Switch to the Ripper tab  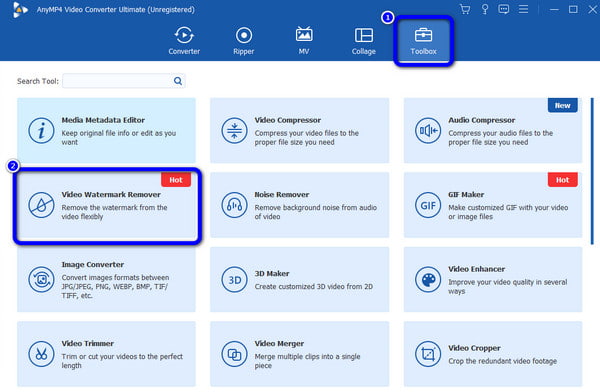click(x=244, y=41)
